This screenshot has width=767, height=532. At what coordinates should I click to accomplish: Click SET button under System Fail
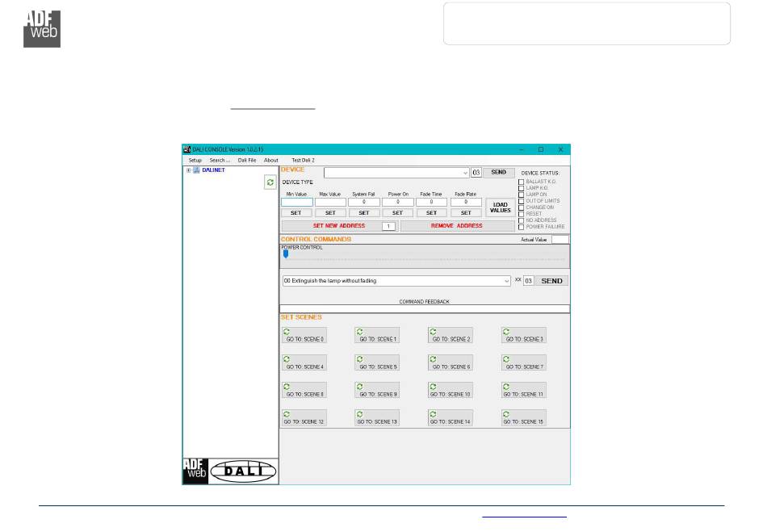[364, 212]
